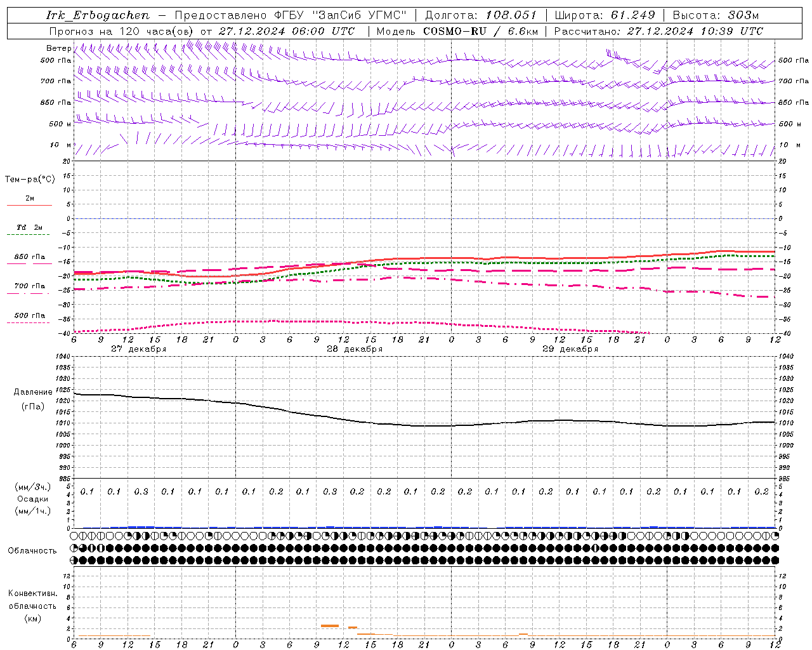812x650 pixels.
Task: Click the '(мм/3ч.)' precipitation unit label
Action: pyautogui.click(x=33, y=487)
